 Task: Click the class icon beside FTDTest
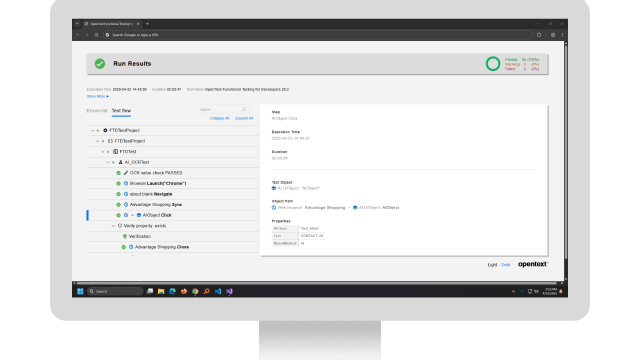click(x=116, y=151)
